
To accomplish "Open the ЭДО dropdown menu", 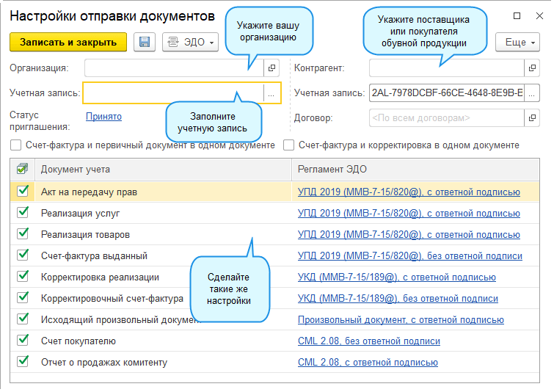I will coord(190,43).
